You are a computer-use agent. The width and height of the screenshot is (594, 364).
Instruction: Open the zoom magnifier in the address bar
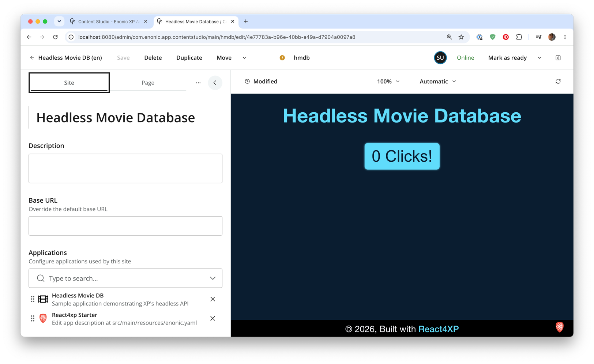point(449,37)
